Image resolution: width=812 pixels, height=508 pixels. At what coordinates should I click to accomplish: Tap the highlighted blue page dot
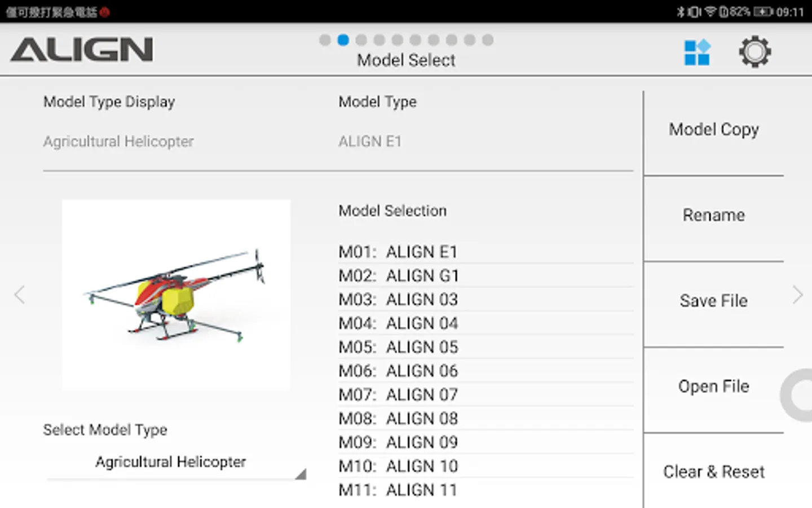343,40
